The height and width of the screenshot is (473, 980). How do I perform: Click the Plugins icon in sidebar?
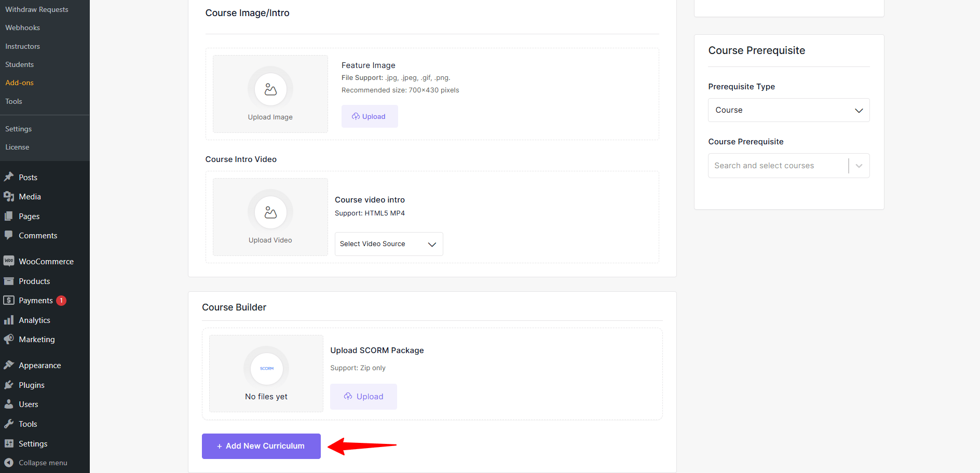coord(9,385)
